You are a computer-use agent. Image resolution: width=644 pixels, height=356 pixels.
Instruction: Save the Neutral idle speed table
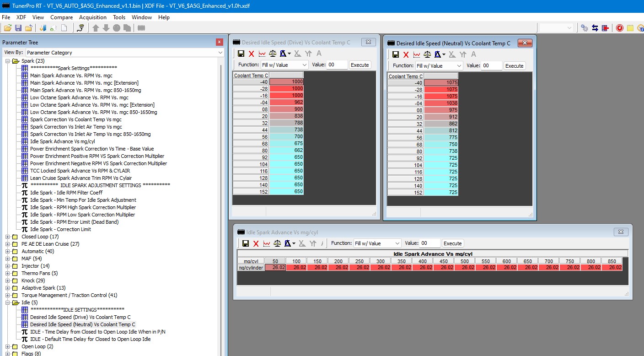[396, 54]
